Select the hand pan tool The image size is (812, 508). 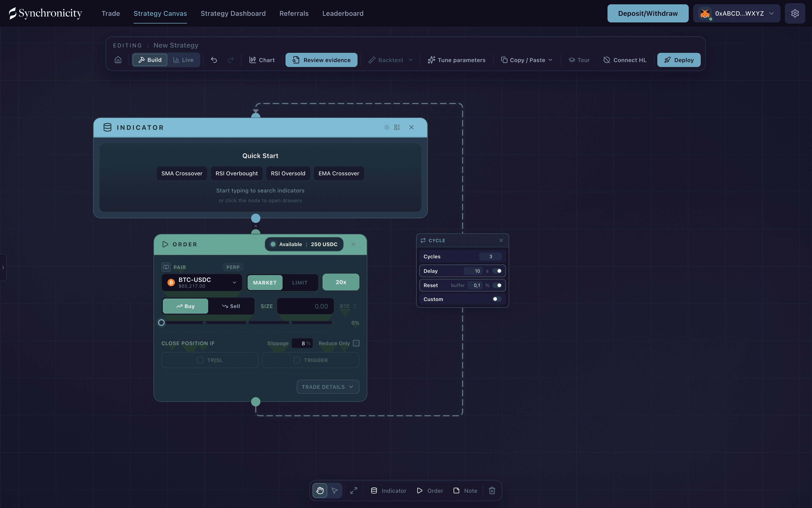(320, 490)
